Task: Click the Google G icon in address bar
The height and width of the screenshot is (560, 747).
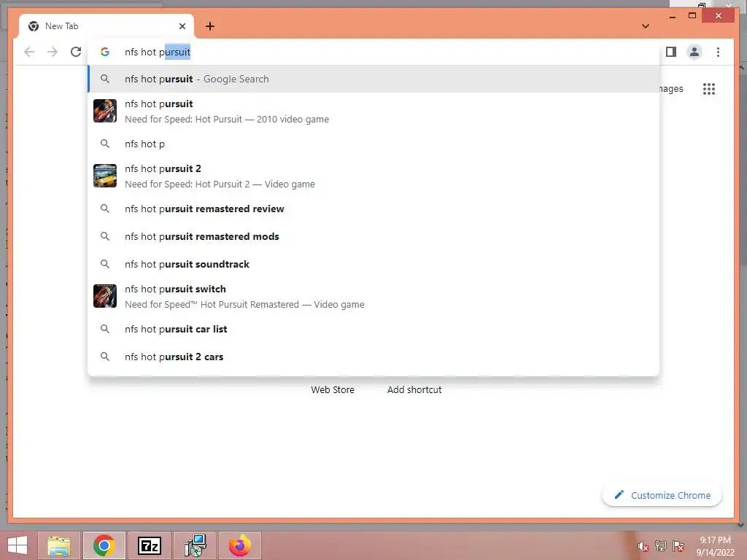Action: point(105,52)
